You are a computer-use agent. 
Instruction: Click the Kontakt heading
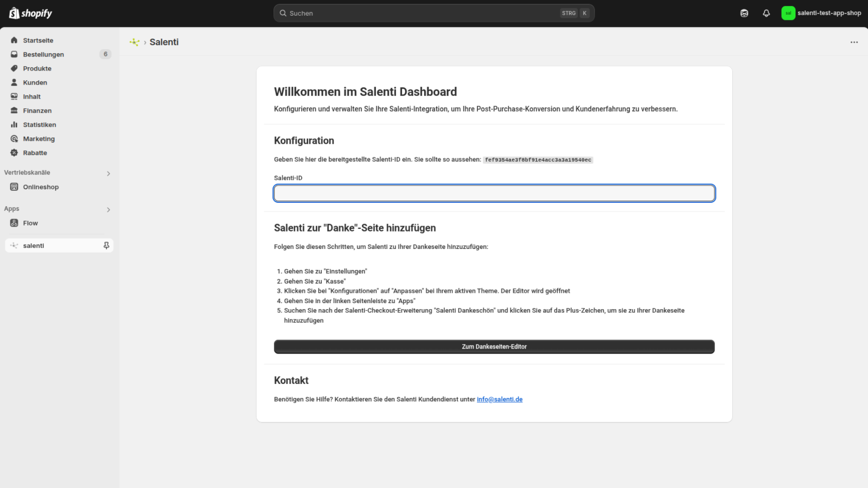pyautogui.click(x=291, y=380)
